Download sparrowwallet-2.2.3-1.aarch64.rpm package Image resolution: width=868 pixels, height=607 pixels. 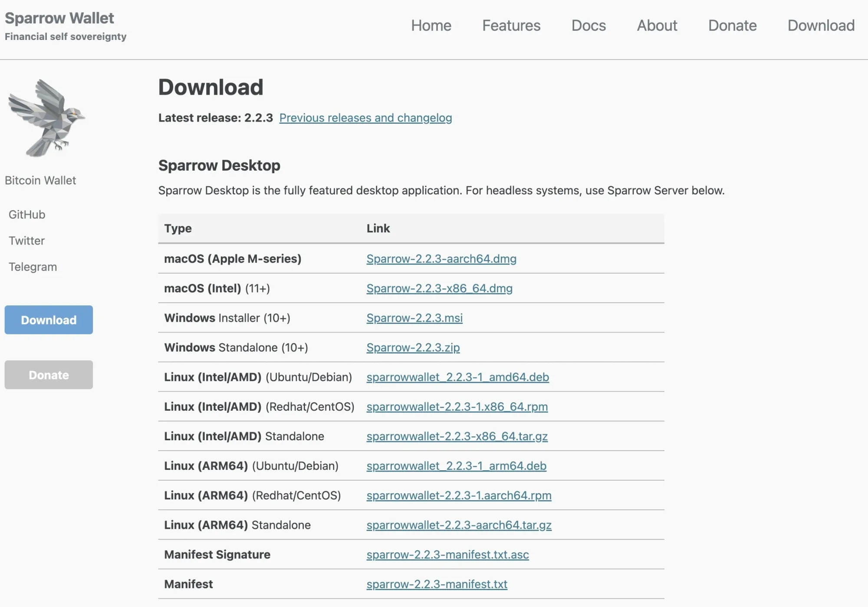459,495
